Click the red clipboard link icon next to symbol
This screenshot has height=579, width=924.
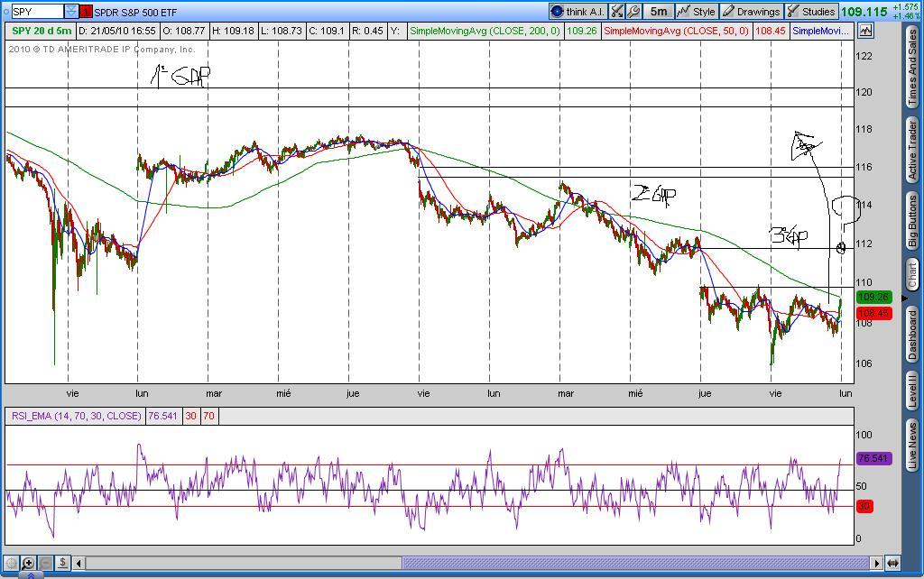tap(86, 12)
